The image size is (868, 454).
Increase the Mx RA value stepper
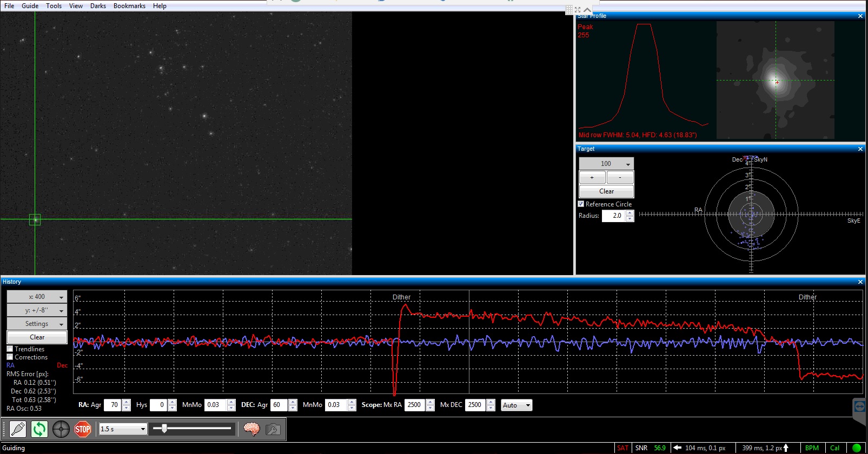pyautogui.click(x=430, y=402)
